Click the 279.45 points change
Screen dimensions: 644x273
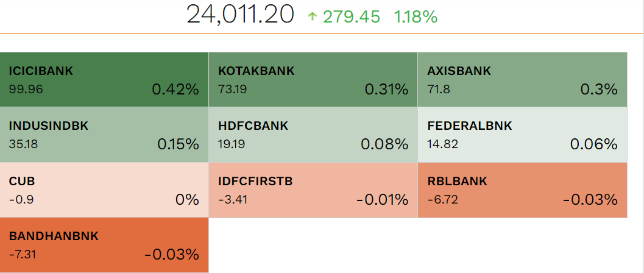(352, 17)
